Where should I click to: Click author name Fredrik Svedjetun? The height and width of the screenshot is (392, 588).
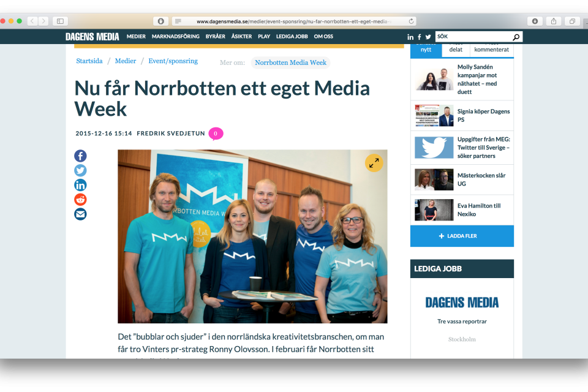(x=171, y=133)
